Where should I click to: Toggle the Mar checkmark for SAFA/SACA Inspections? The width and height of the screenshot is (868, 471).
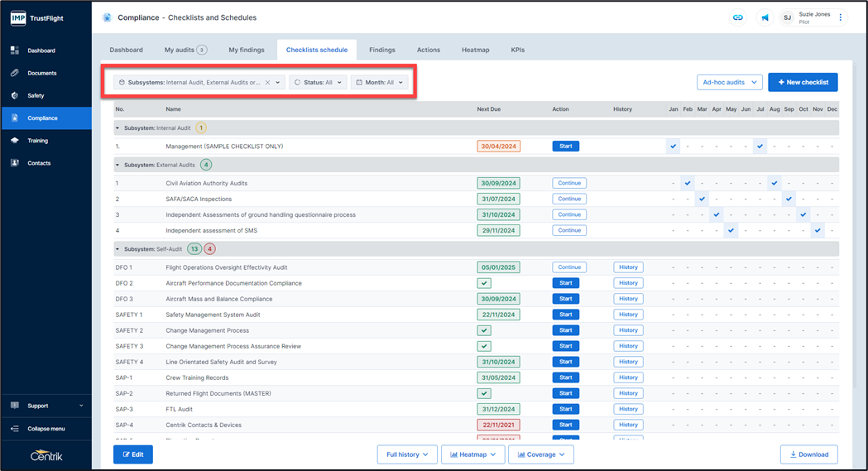point(702,199)
